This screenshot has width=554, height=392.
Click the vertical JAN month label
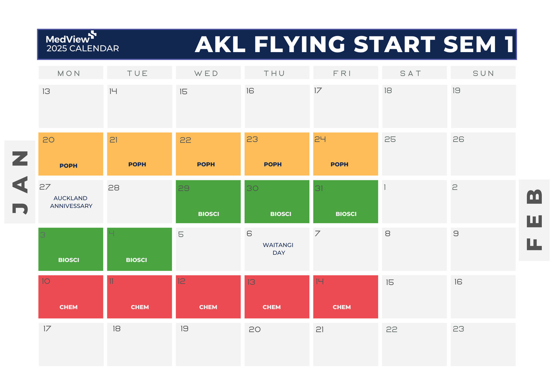click(20, 182)
